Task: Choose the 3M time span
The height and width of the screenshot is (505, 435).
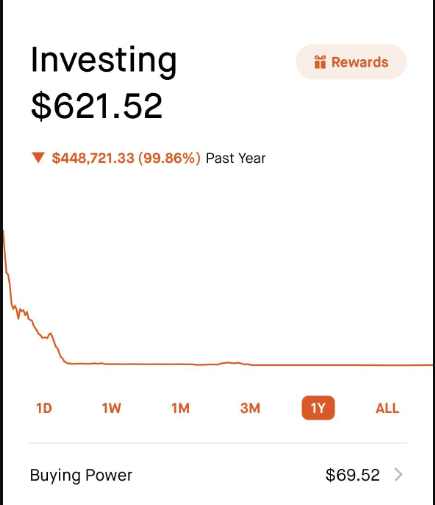Action: [x=250, y=408]
